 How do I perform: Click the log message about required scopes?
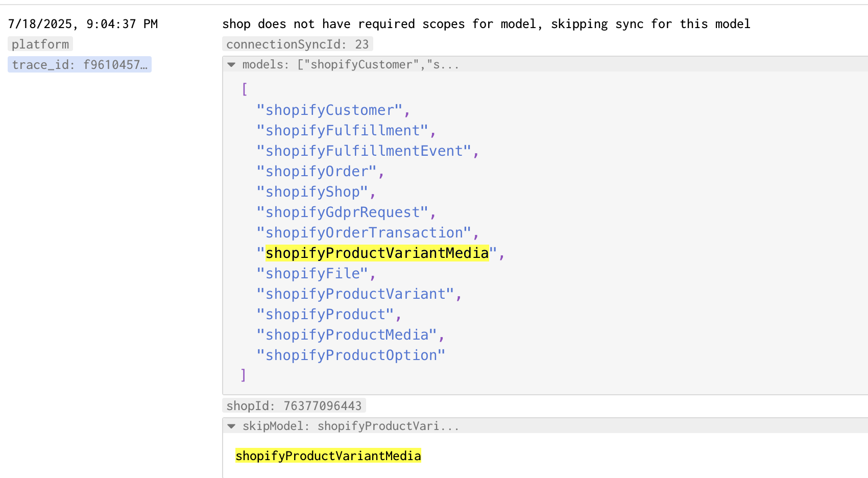[x=486, y=24]
